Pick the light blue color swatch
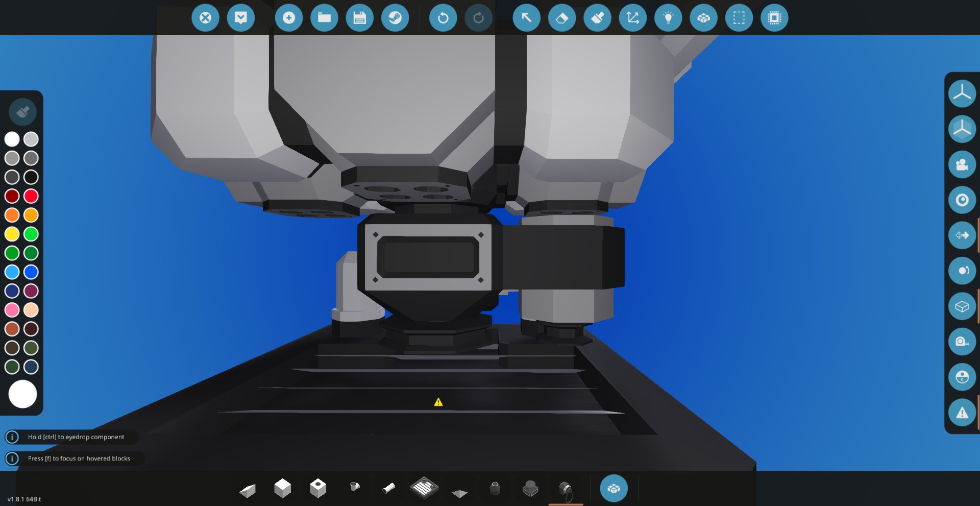This screenshot has width=980, height=506. 12,272
